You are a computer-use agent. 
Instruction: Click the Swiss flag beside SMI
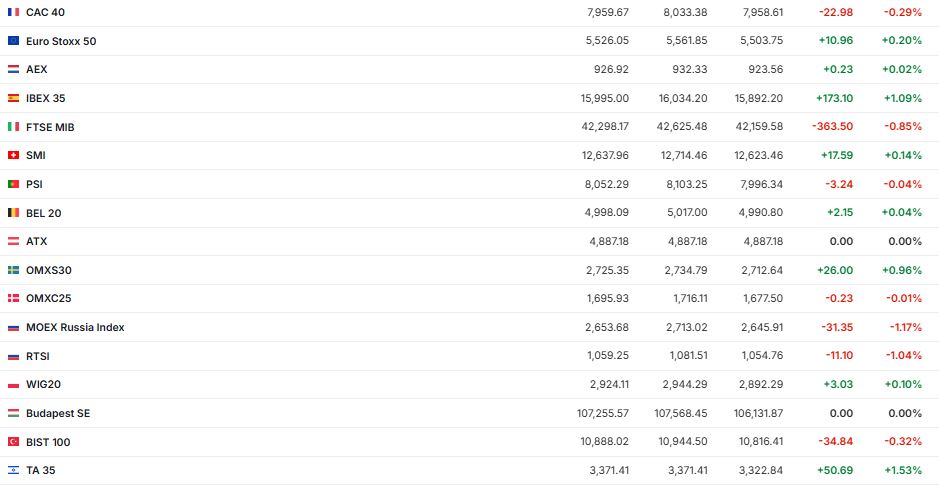[x=13, y=155]
